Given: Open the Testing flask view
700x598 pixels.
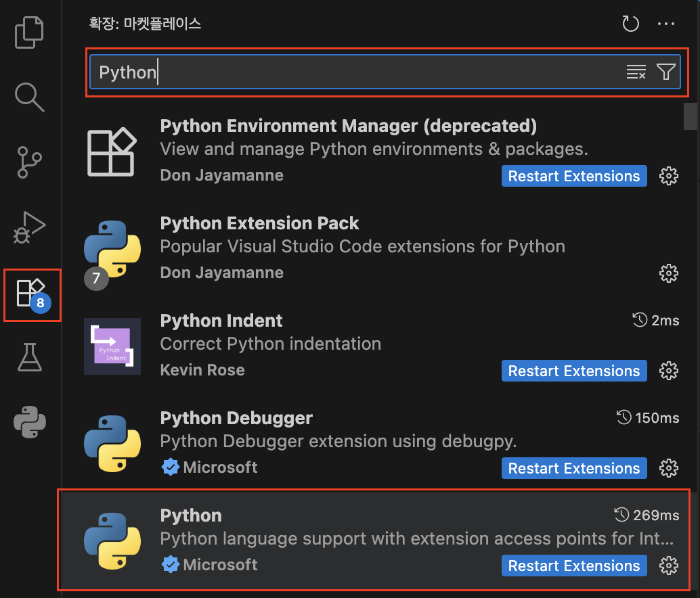Looking at the screenshot, I should point(30,357).
